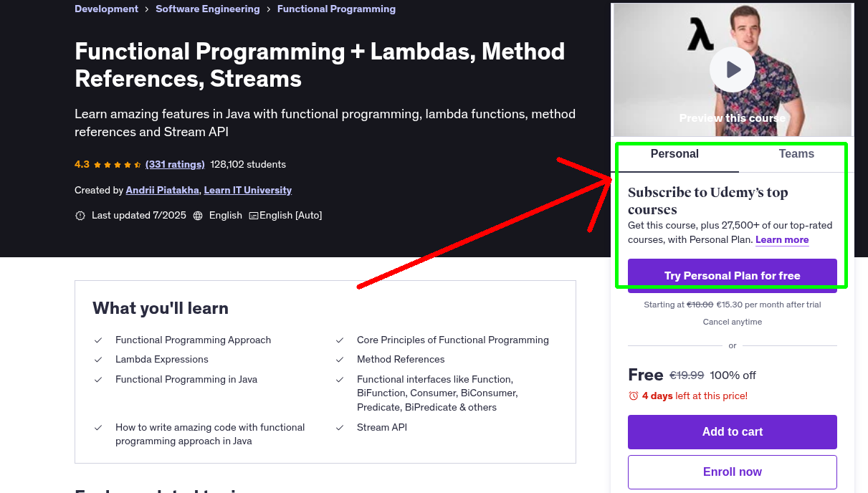Click the 4.3 rating number
The width and height of the screenshot is (868, 493).
(x=82, y=164)
